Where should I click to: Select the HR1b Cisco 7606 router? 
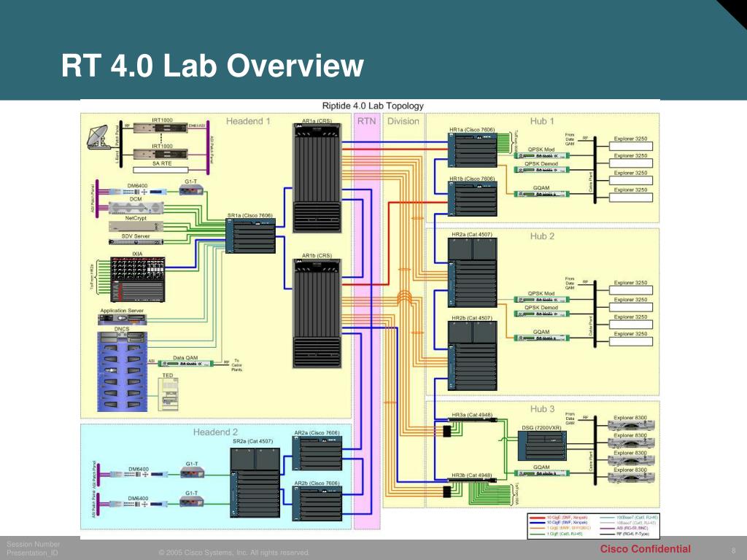tap(473, 199)
